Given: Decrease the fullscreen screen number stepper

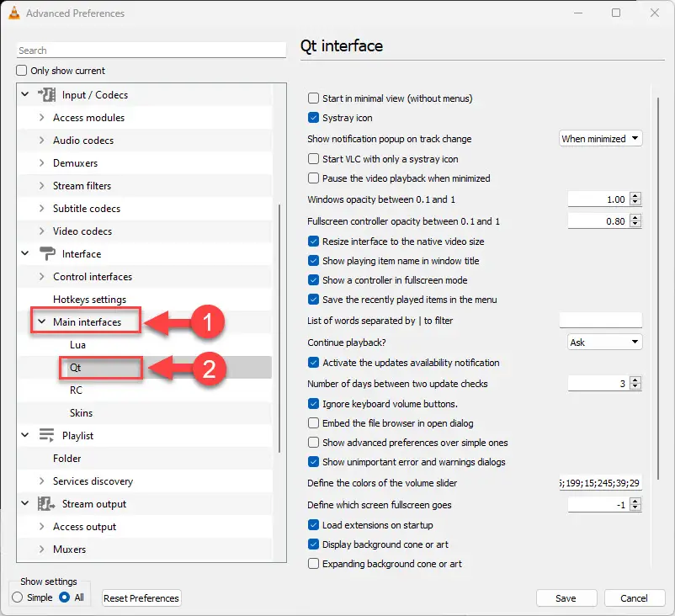Looking at the screenshot, I should tap(635, 508).
